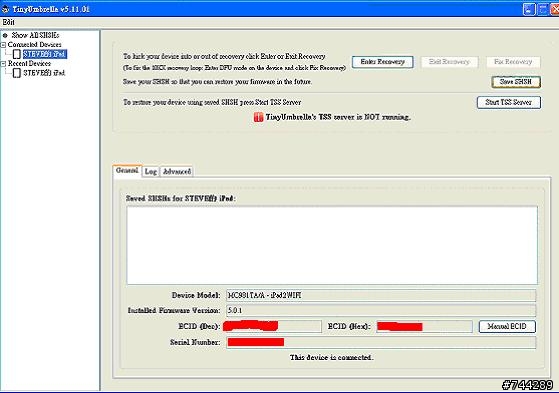The height and width of the screenshot is (393, 559).
Task: Select Show All SHSHs in sidebar
Action: coord(35,35)
